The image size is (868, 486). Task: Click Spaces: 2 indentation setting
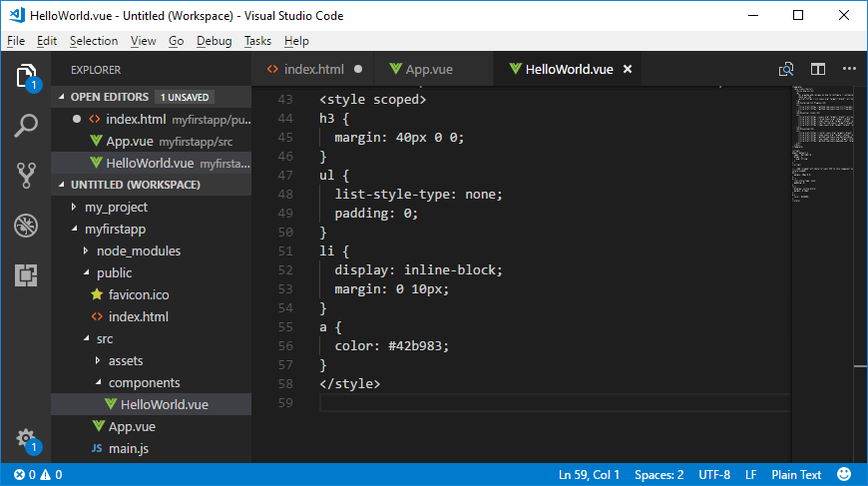point(658,474)
